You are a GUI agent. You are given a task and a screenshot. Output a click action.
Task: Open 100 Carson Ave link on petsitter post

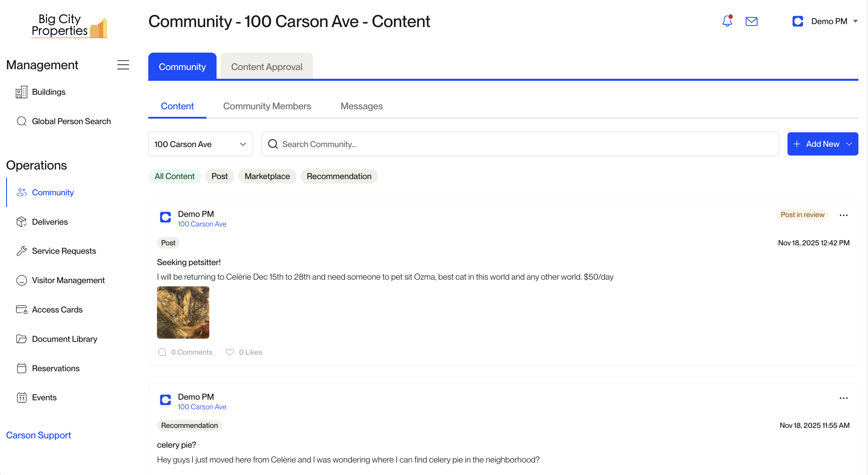tap(202, 224)
